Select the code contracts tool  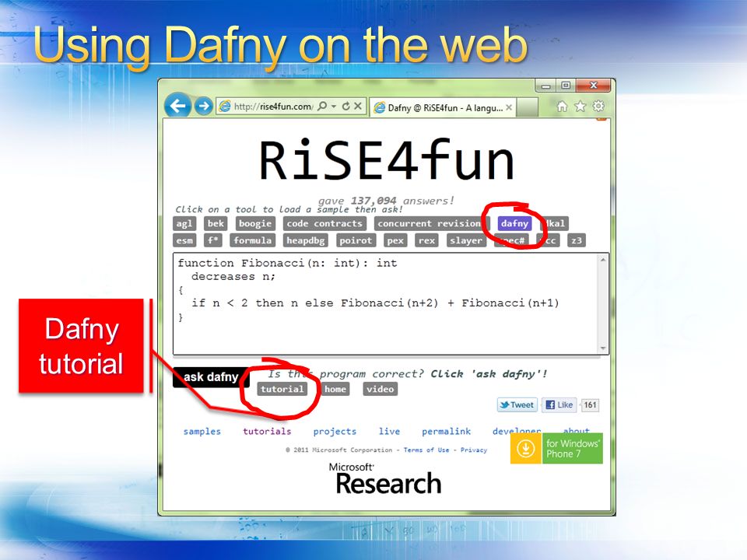324,223
